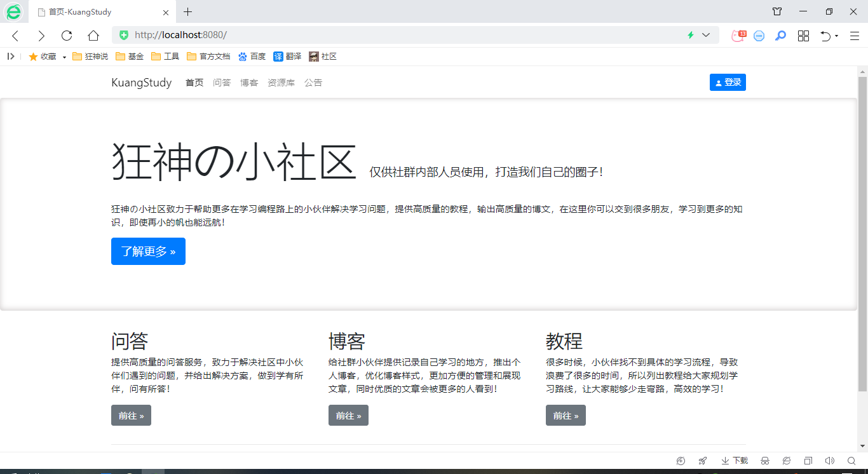
Task: Reload the current page
Action: (x=67, y=36)
